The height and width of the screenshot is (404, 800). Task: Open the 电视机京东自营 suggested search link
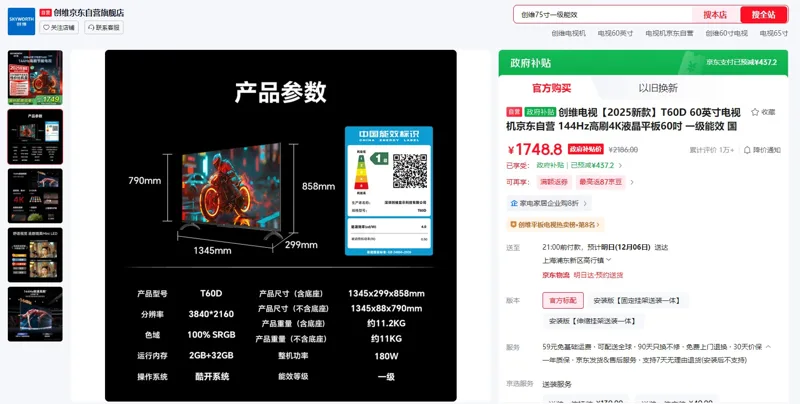(669, 33)
